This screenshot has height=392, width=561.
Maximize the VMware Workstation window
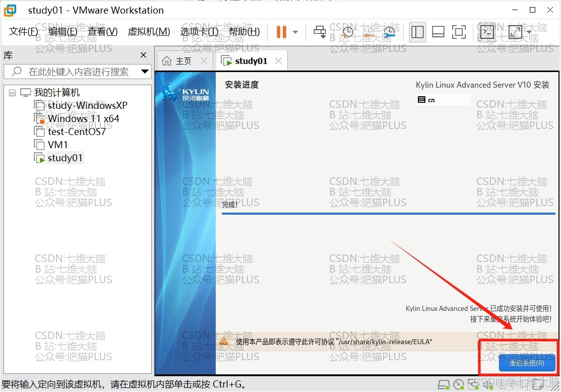pyautogui.click(x=532, y=10)
